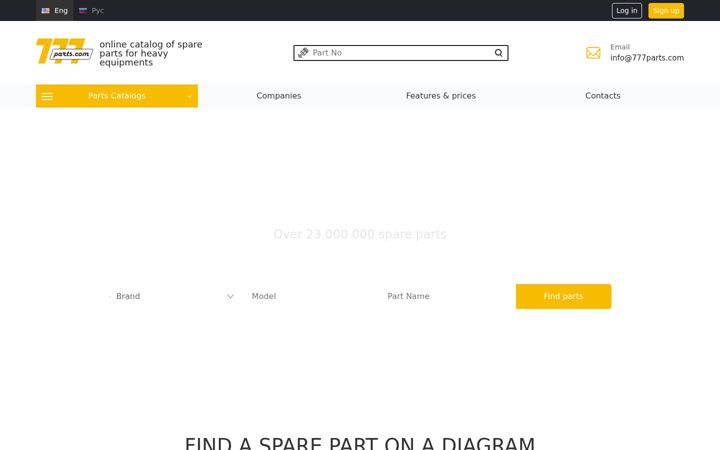Click the spare part icon in search box
This screenshot has width=720, height=450.
[303, 53]
